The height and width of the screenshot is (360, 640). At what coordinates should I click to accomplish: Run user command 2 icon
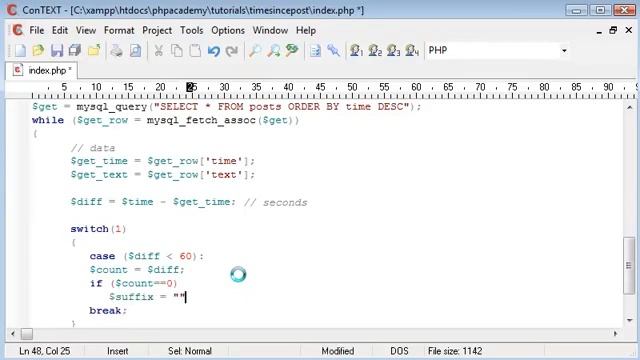coord(375,51)
